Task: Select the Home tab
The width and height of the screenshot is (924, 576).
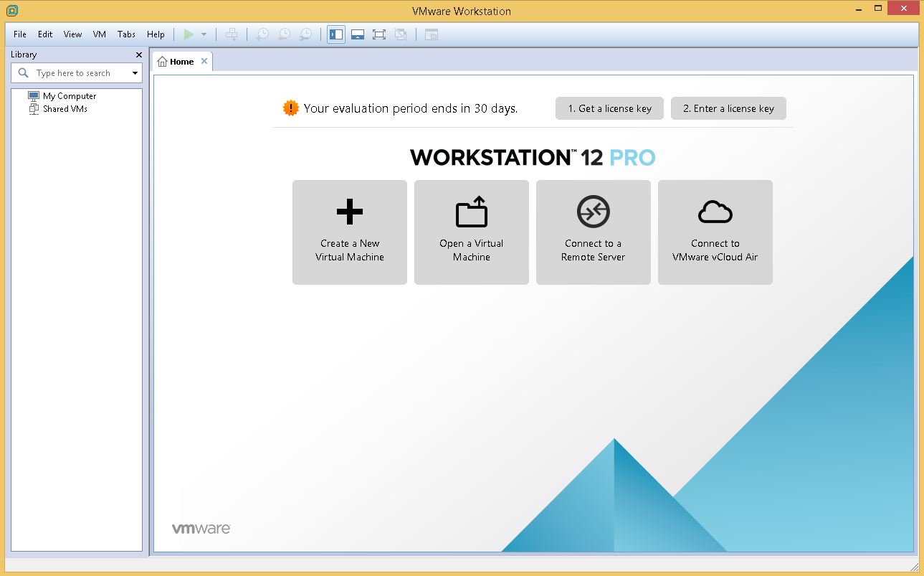Action: 182,62
